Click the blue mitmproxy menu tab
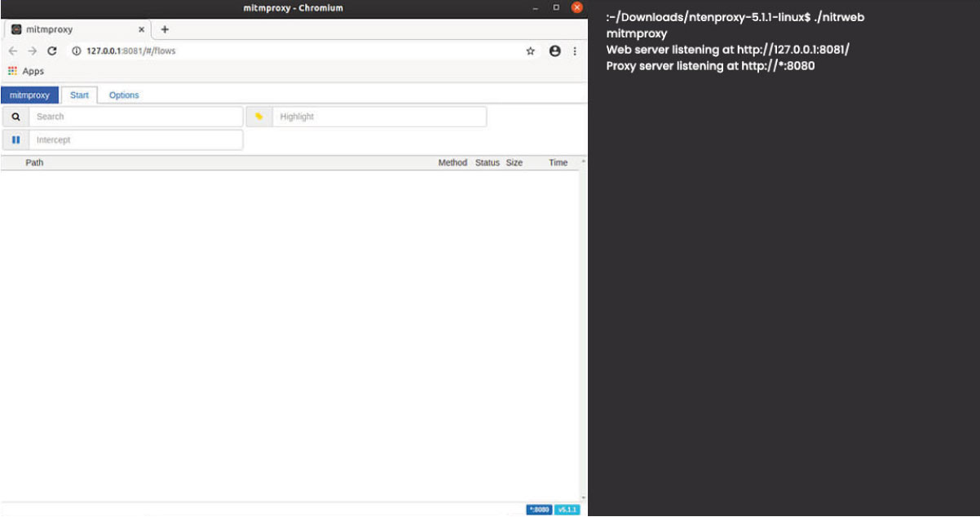This screenshot has height=517, width=980. tap(29, 95)
